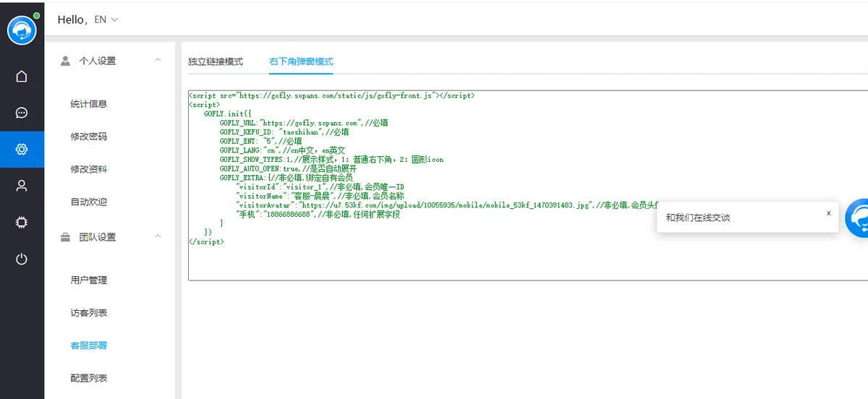Select the settings gear icon in the sidebar
The image size is (868, 399).
click(x=22, y=150)
